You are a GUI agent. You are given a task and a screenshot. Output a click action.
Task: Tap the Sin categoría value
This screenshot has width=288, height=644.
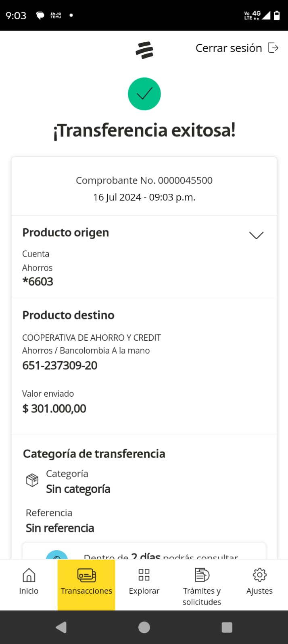pyautogui.click(x=78, y=489)
